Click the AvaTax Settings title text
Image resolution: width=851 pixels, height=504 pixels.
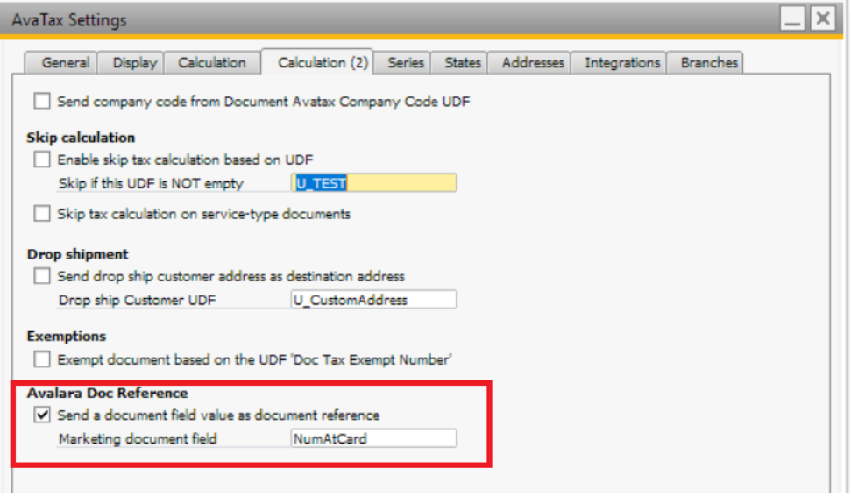(69, 20)
